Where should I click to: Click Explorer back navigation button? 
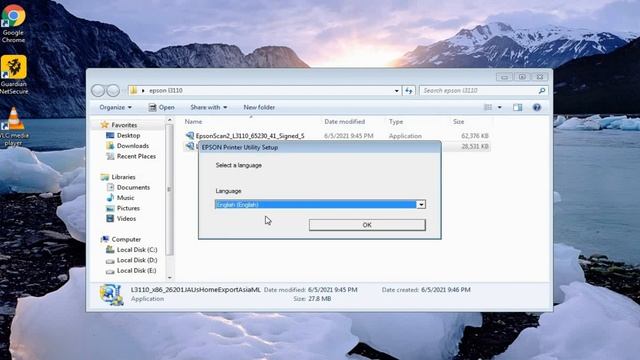click(x=98, y=90)
